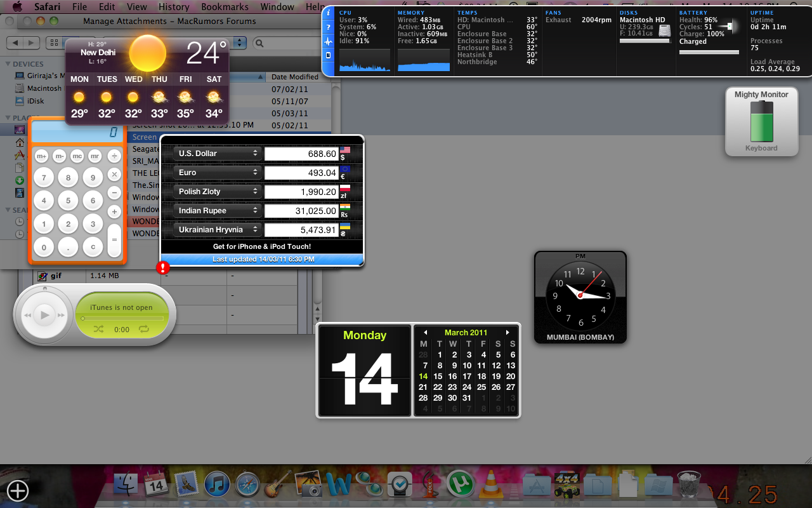Click the Apple menu logo
The image size is (812, 508).
pos(17,7)
